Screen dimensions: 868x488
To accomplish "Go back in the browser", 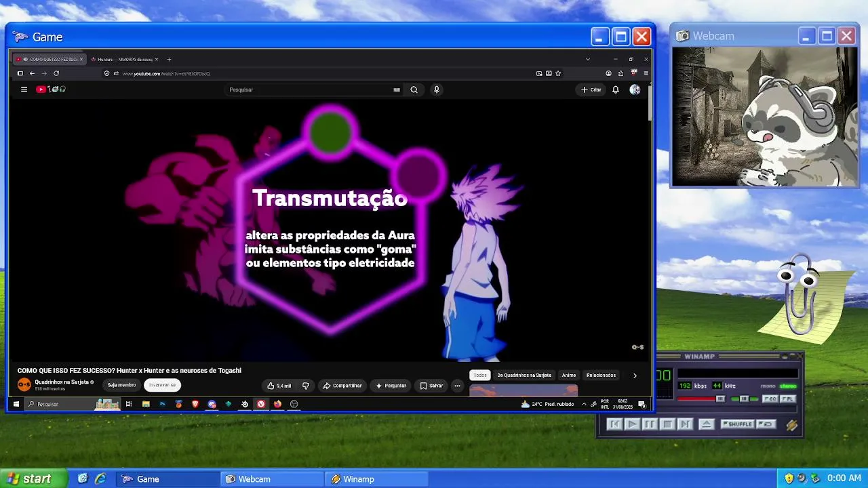I will point(32,73).
